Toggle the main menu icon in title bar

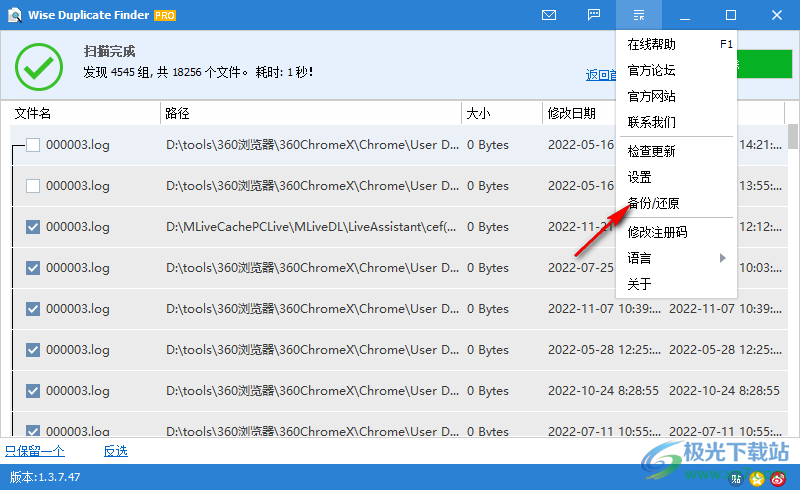639,15
